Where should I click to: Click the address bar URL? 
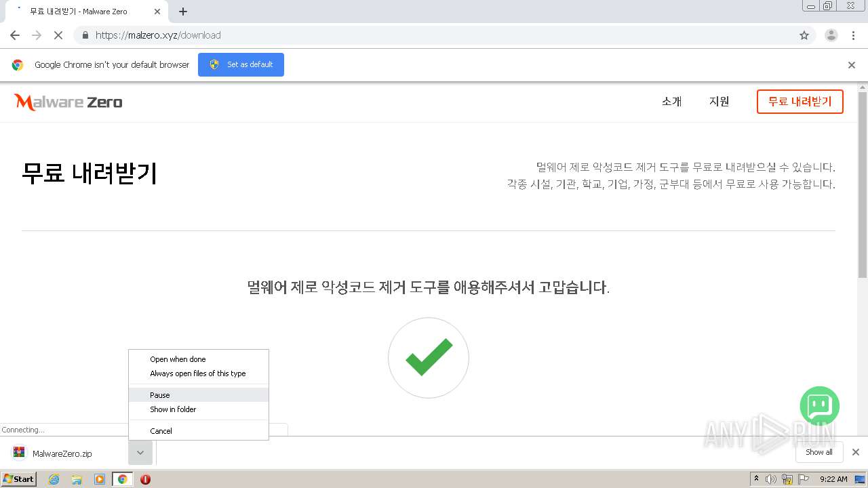(x=158, y=35)
